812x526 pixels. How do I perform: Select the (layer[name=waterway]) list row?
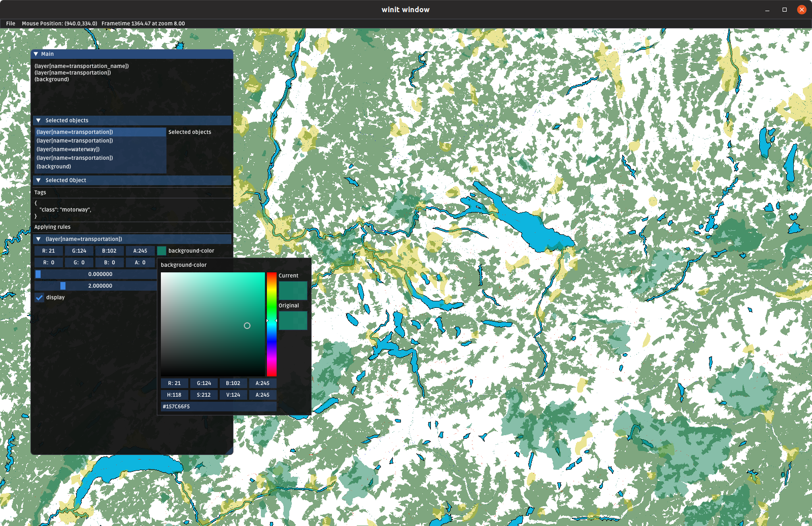click(100, 149)
